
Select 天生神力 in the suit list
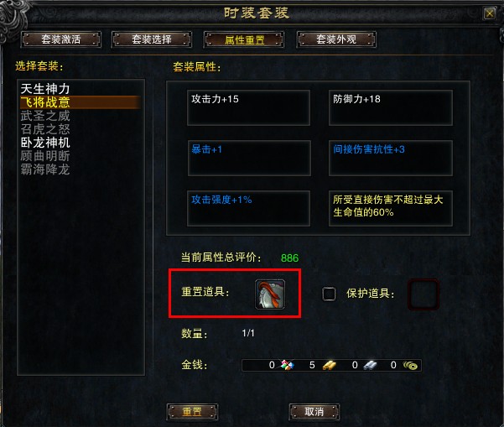point(45,89)
